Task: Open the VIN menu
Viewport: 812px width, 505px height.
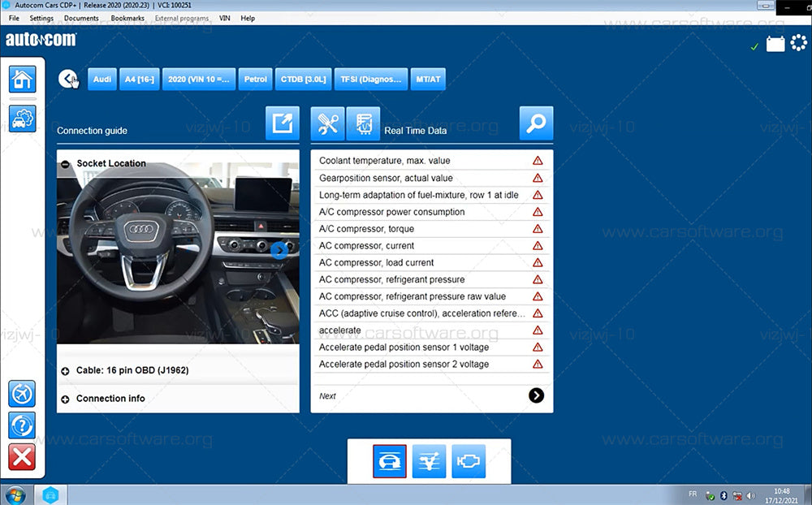Action: (225, 18)
